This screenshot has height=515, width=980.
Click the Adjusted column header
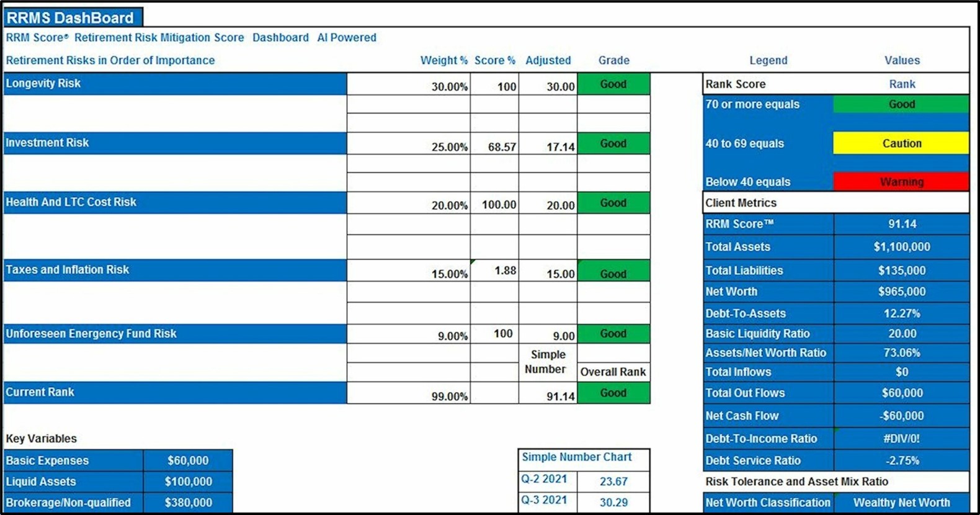(548, 60)
